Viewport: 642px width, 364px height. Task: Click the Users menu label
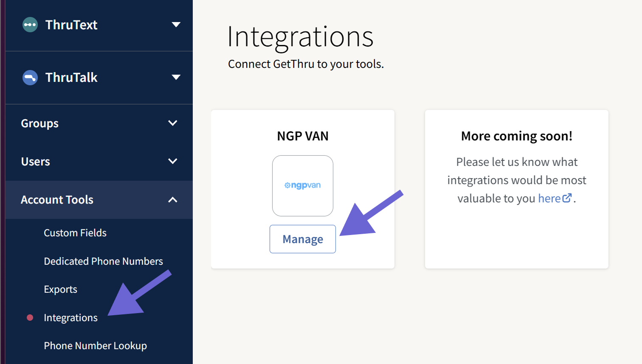click(36, 162)
